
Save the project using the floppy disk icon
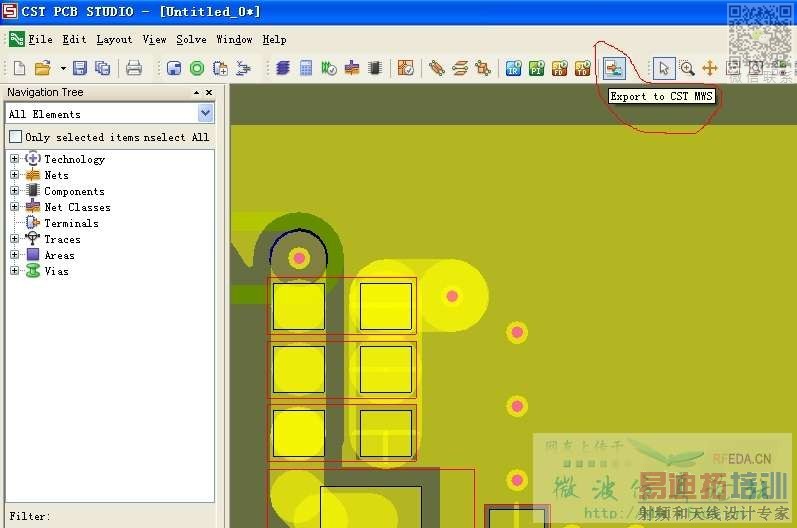[80, 68]
